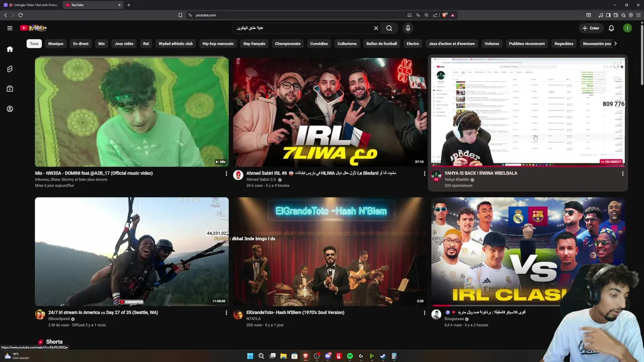
Task: Reload the page in the browser
Action: pos(20,15)
